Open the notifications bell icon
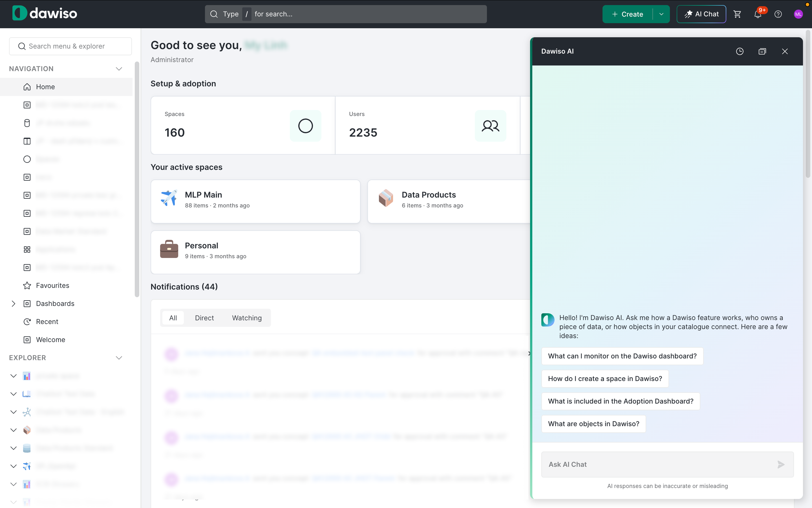 pyautogui.click(x=758, y=14)
